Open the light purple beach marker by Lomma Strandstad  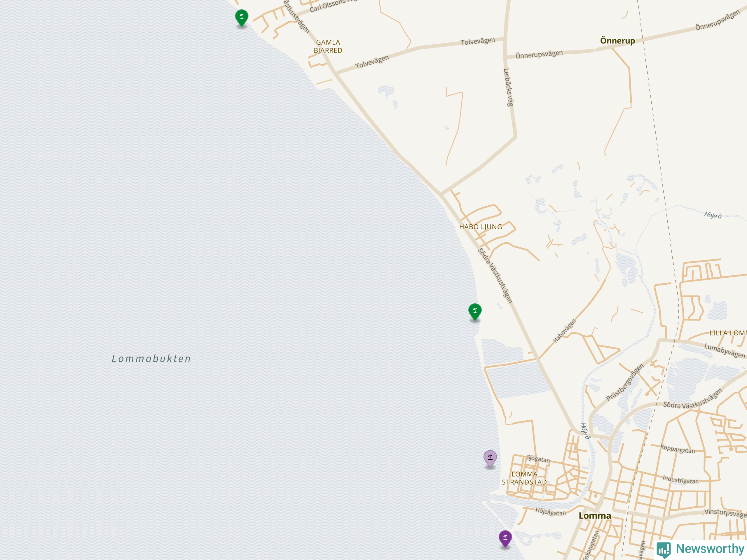tap(490, 459)
